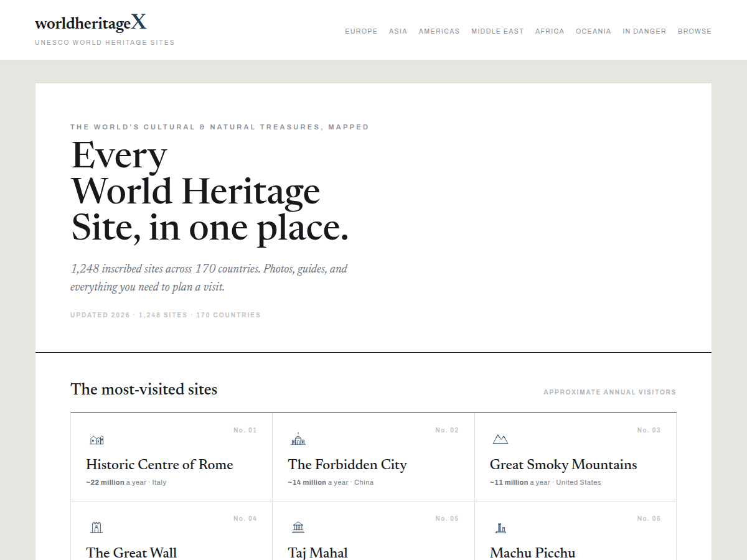Click the 'No. 02' rank label
The image size is (747, 560).
(x=447, y=430)
